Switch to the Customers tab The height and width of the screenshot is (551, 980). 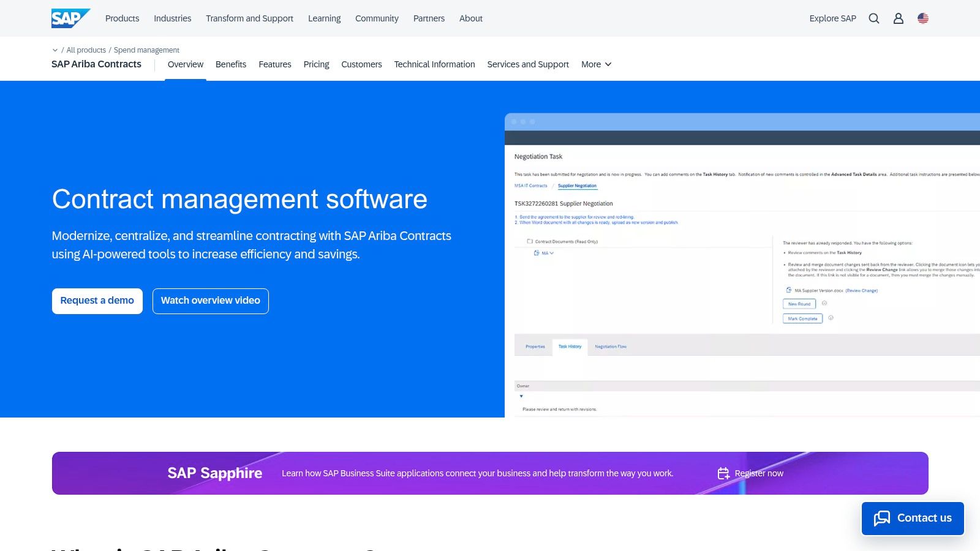click(361, 64)
